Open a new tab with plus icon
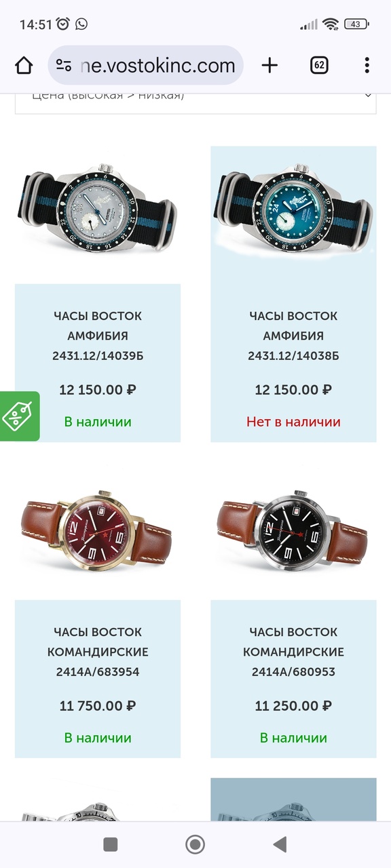391x868 pixels. point(269,65)
